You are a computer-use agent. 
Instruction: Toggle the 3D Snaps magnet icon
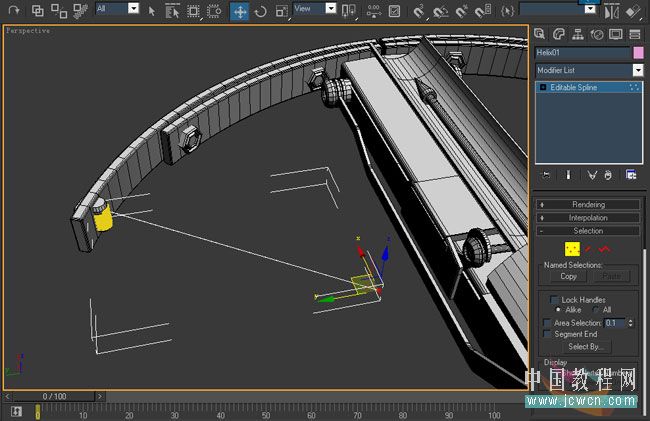pyautogui.click(x=419, y=11)
